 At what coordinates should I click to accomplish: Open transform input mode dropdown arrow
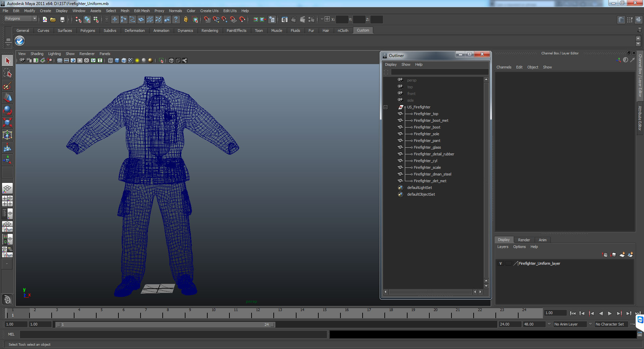322,19
